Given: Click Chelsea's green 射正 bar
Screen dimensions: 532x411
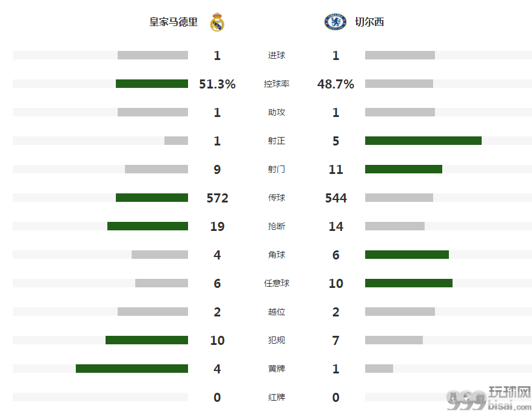Looking at the screenshot, I should coord(423,141).
